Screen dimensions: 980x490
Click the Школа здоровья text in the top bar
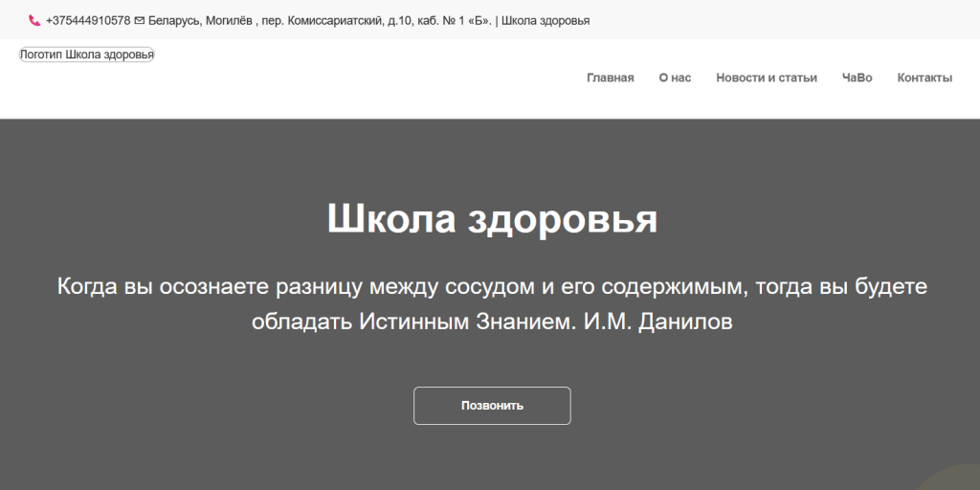[546, 20]
